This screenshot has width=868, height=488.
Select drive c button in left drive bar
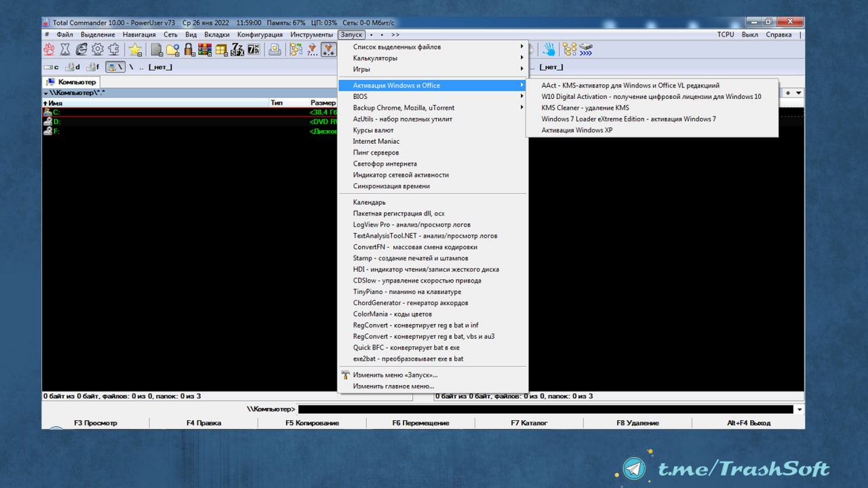point(52,67)
